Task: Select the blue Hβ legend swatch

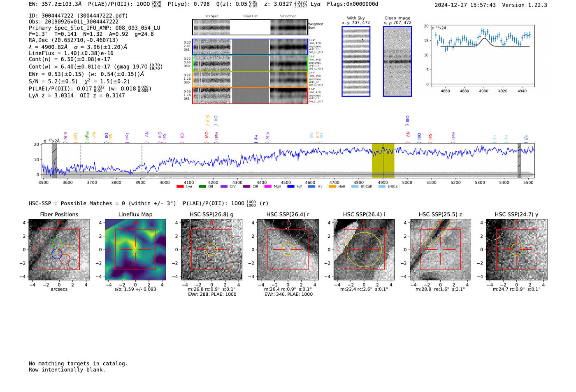Action: tap(291, 187)
